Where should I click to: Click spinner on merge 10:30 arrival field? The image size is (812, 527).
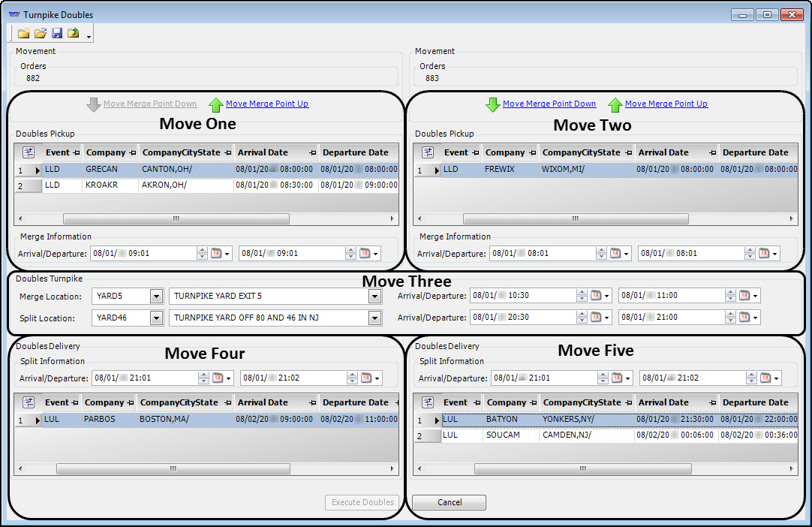coord(582,295)
